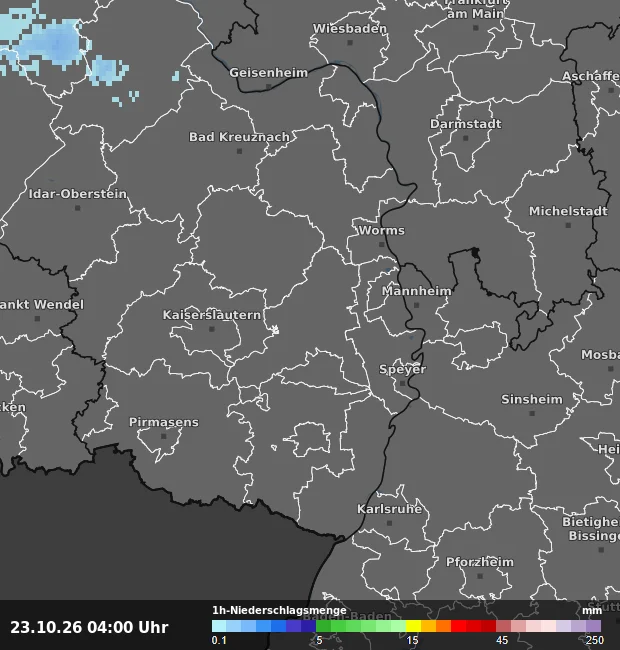Click the Darmstadt location marker square
Image resolution: width=620 pixels, height=650 pixels.
(465, 138)
